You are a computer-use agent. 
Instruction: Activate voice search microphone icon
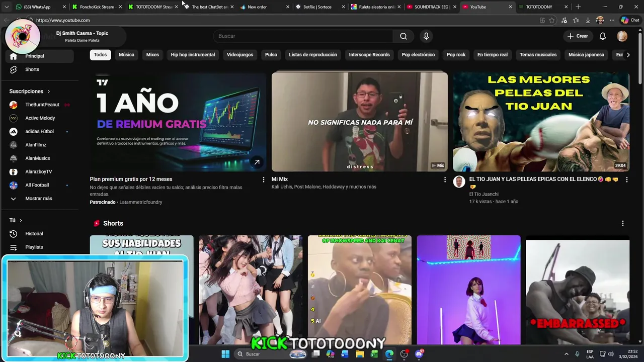click(426, 36)
